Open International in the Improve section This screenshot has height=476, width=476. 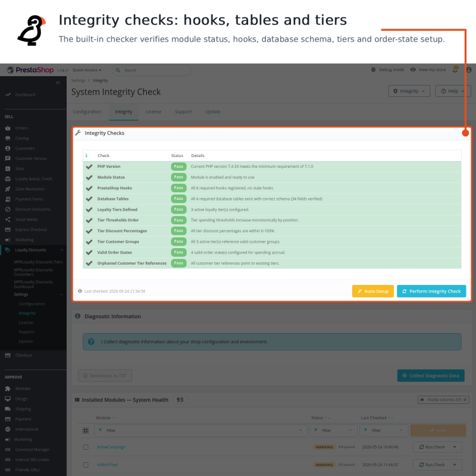click(27, 429)
